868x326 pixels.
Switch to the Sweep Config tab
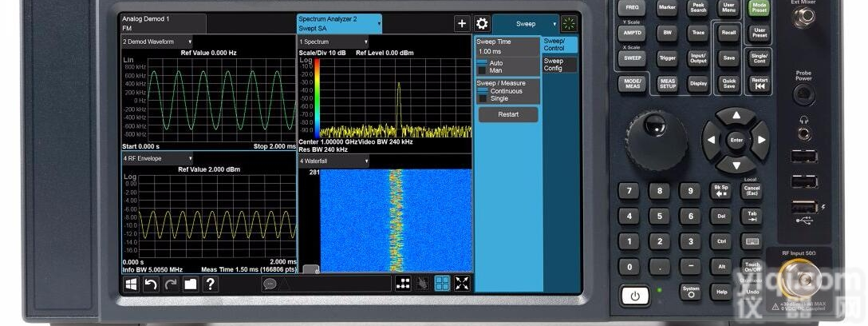click(x=560, y=65)
